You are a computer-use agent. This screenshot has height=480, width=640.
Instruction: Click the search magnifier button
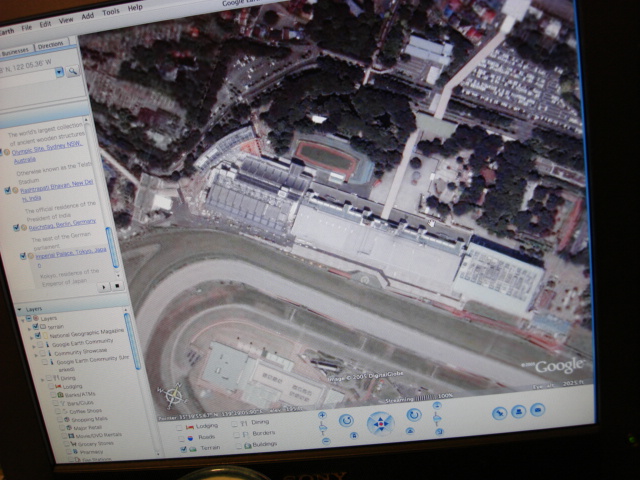[x=73, y=73]
